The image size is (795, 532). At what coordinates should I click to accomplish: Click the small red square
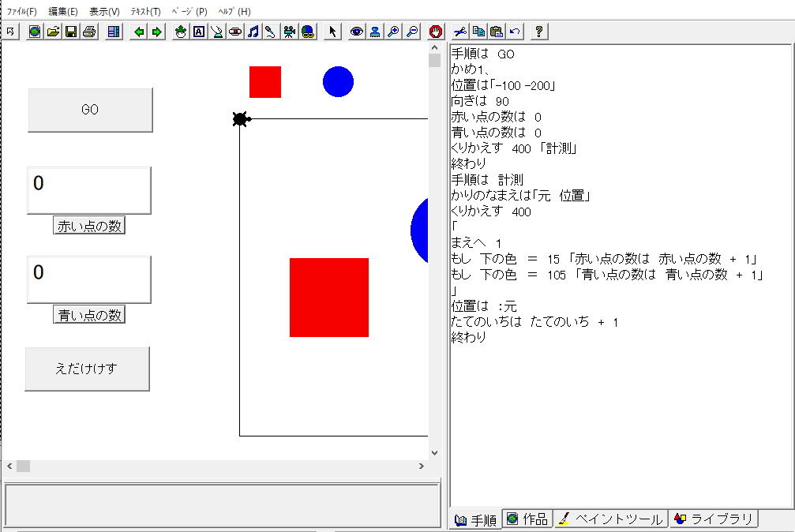265,81
